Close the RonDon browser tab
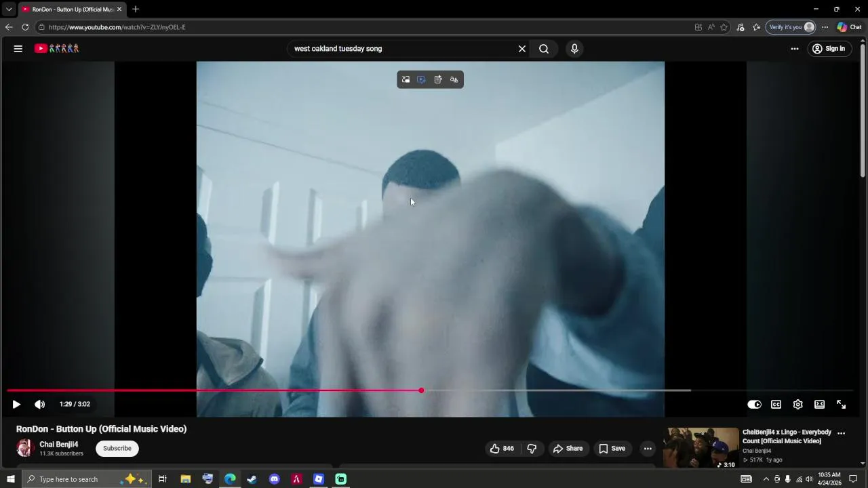The image size is (868, 488). pyautogui.click(x=119, y=9)
